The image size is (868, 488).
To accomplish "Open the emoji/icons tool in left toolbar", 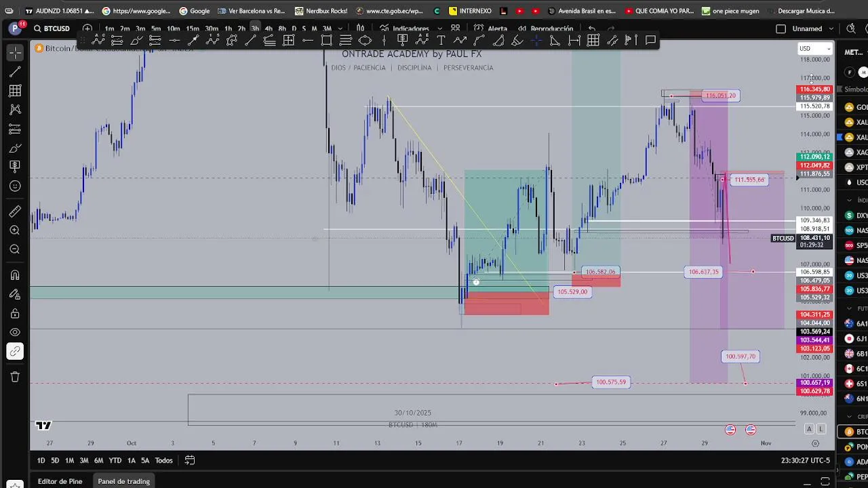I will (15, 186).
